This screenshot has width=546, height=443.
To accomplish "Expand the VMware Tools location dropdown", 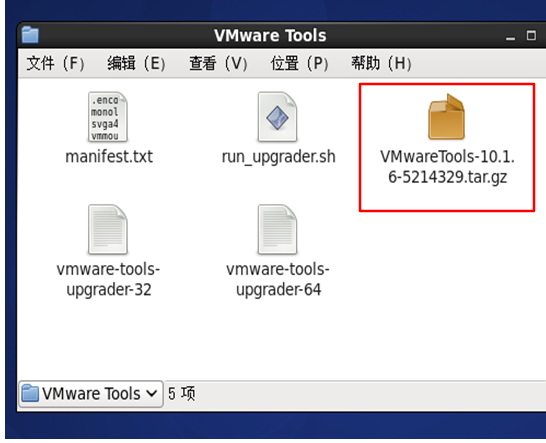I will click(x=91, y=394).
